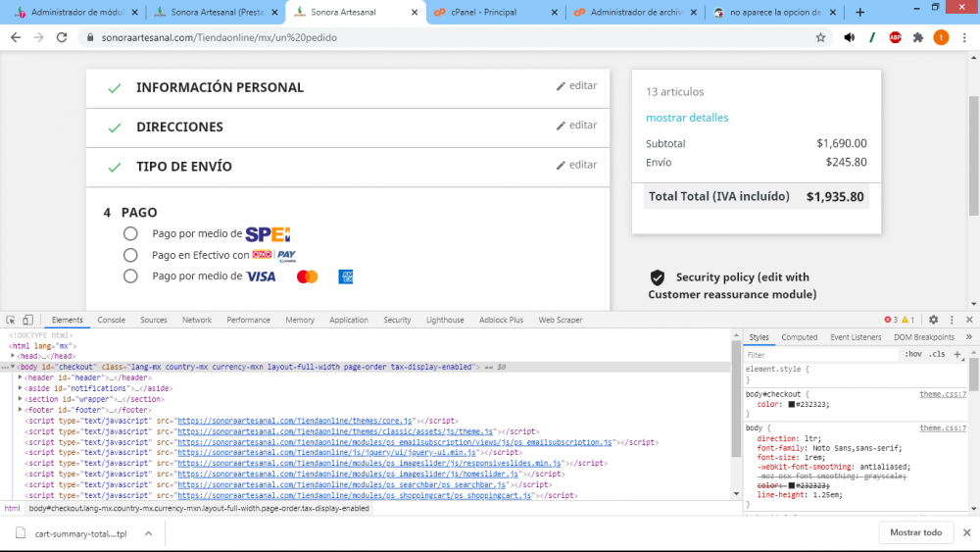980x552 pixels.
Task: Add new style rule with plus icon
Action: click(956, 355)
